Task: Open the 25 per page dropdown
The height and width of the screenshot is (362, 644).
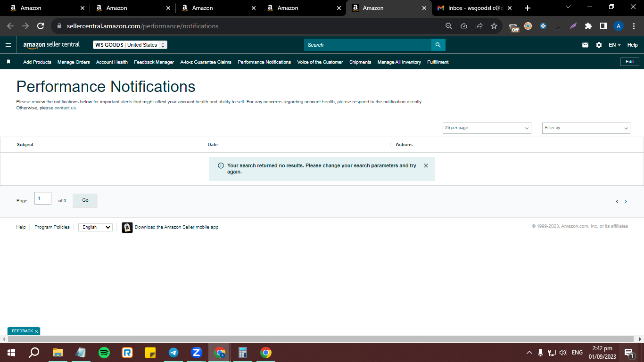Action: click(x=487, y=128)
